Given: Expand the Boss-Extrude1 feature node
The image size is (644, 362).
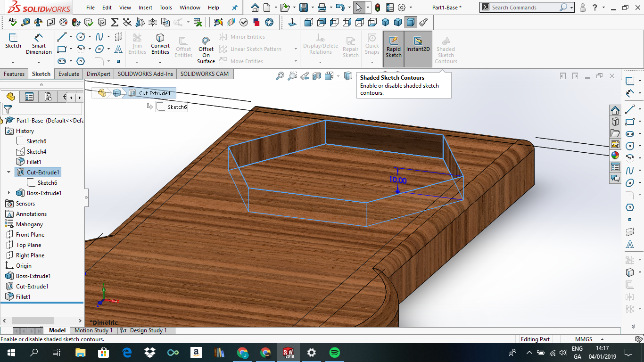Looking at the screenshot, I should coord(8,193).
